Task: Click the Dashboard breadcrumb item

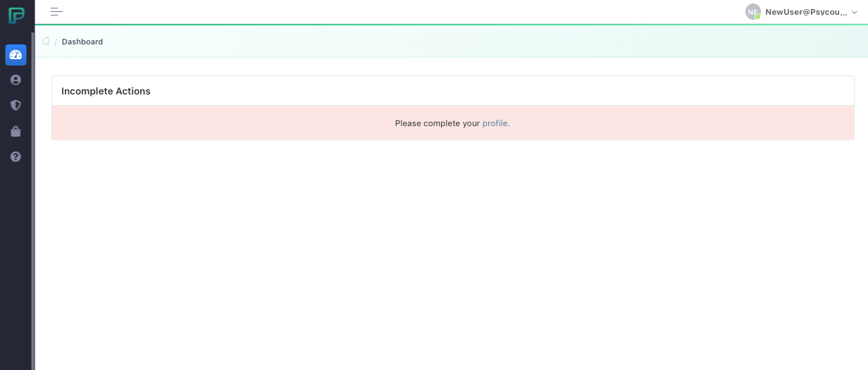Action: coord(82,42)
